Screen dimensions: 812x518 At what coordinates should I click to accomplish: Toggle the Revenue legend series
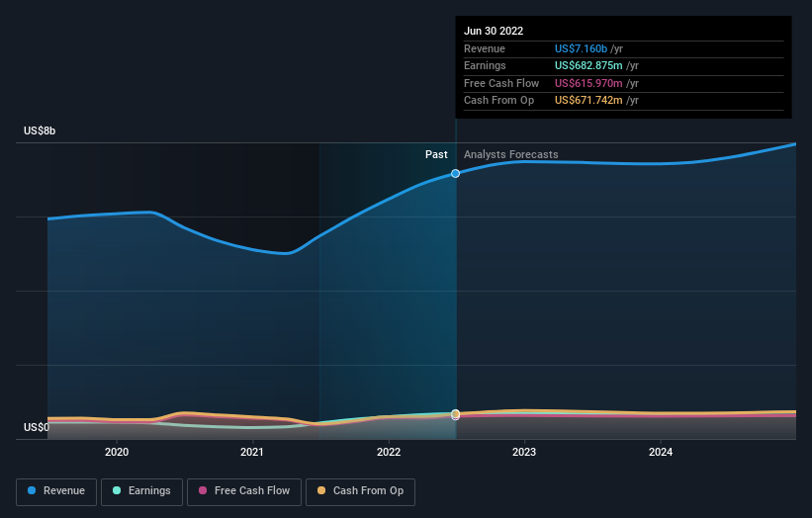56,491
